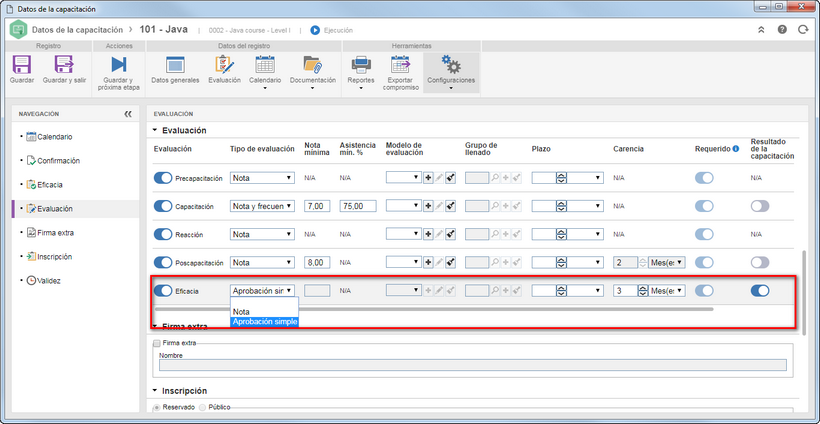Click the Datos de la capacitación logo icon

[19, 30]
